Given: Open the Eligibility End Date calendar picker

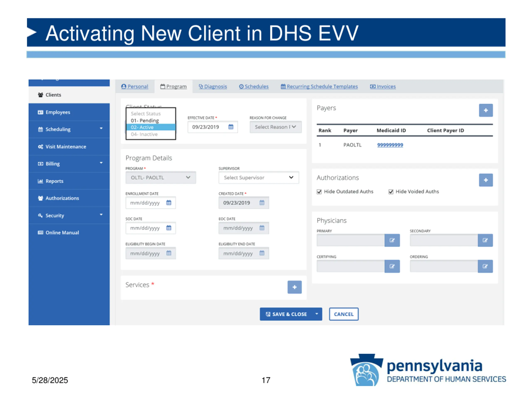Looking at the screenshot, I should (x=262, y=253).
